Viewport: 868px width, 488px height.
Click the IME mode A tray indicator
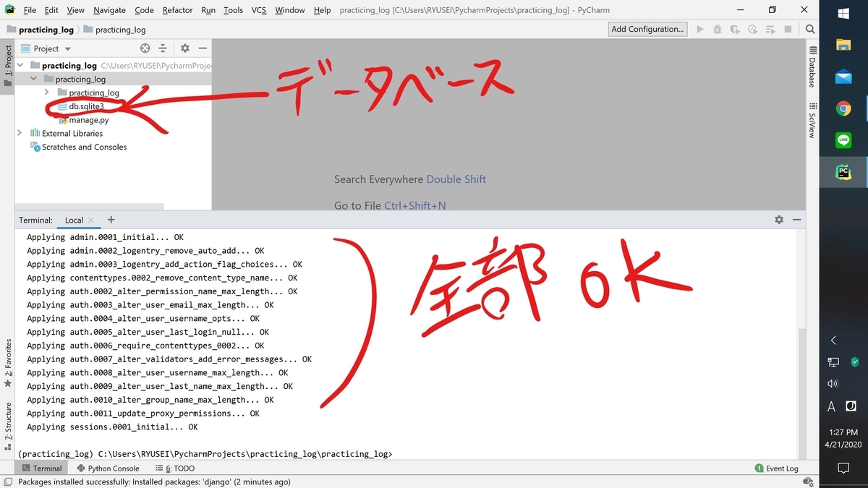(x=832, y=407)
